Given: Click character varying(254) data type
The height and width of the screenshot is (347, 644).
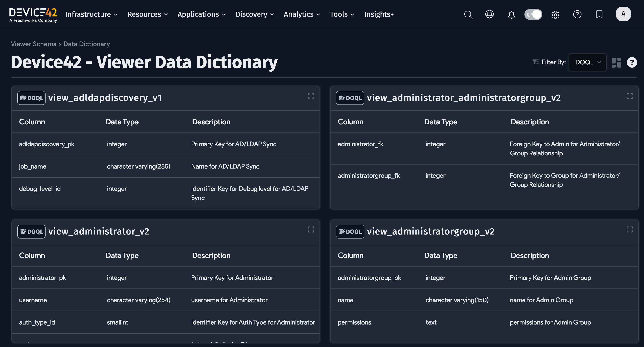Looking at the screenshot, I should pyautogui.click(x=139, y=300).
